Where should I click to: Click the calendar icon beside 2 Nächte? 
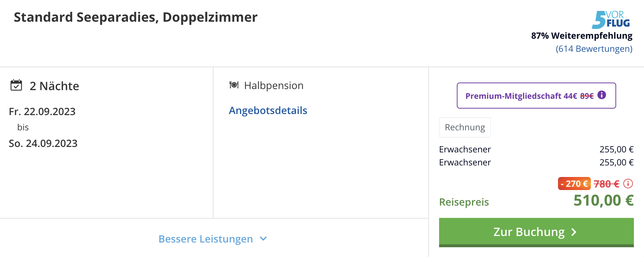(x=16, y=85)
